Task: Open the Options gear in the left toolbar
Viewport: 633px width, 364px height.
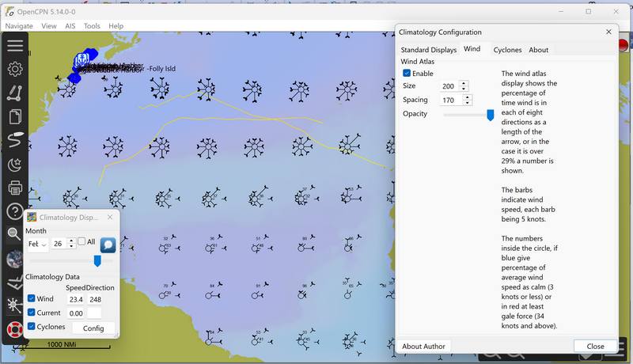Action: [15, 69]
